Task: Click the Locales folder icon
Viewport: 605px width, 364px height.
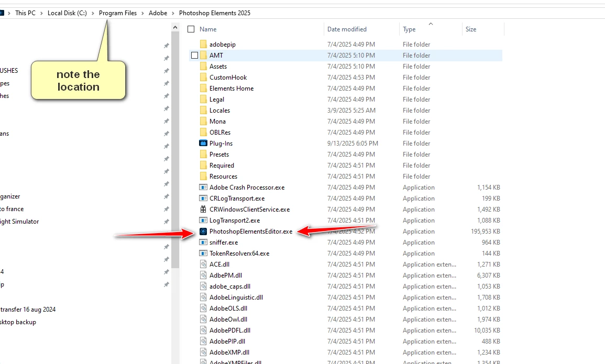Action: tap(203, 111)
